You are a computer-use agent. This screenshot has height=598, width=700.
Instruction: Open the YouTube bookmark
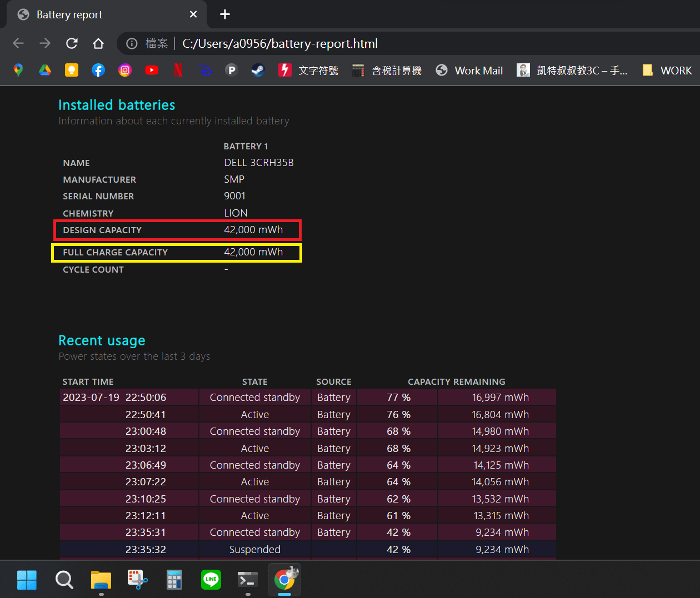(x=152, y=70)
